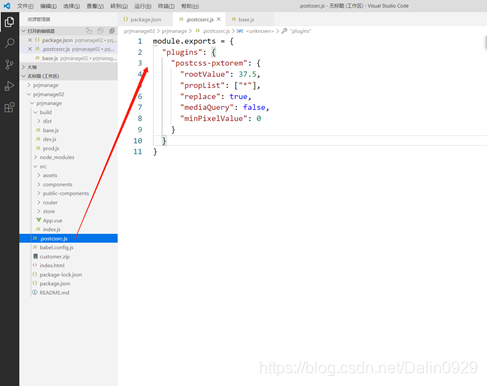
Task: Open base.js in build folder
Action: click(x=51, y=130)
